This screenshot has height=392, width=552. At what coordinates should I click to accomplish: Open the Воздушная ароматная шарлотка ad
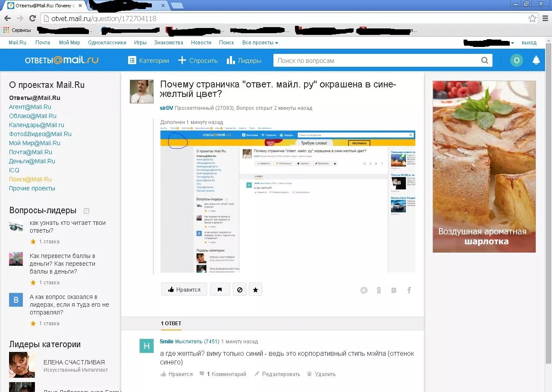[484, 167]
